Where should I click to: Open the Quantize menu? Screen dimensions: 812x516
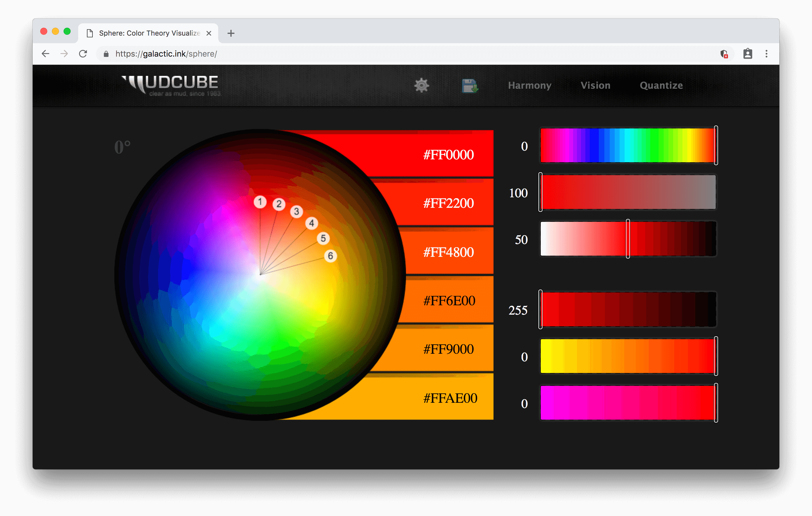pos(661,86)
